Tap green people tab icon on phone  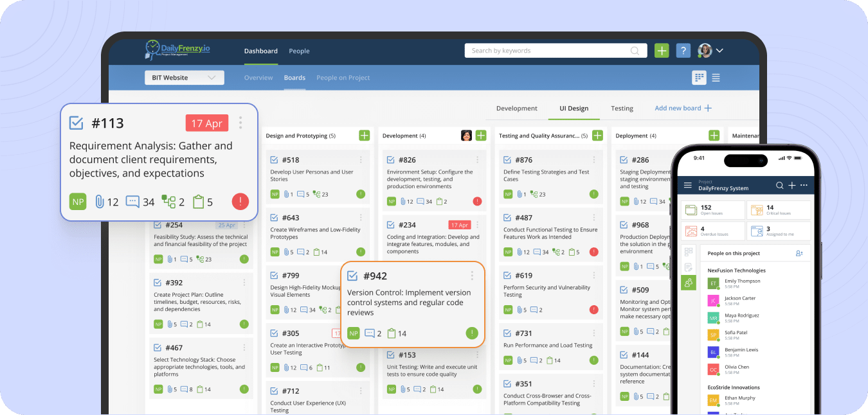(689, 283)
